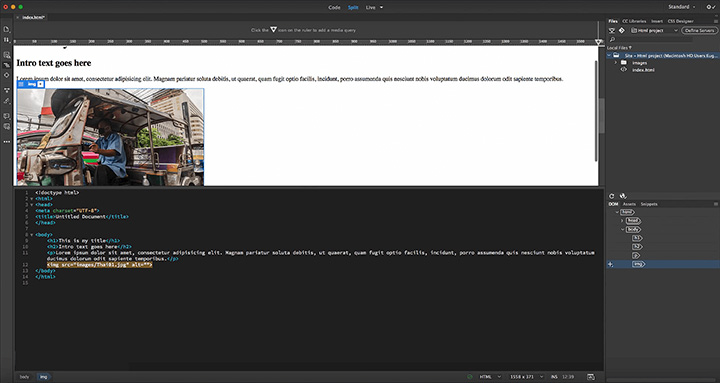Select index.html in the Files panel
The image size is (720, 383).
tap(643, 70)
